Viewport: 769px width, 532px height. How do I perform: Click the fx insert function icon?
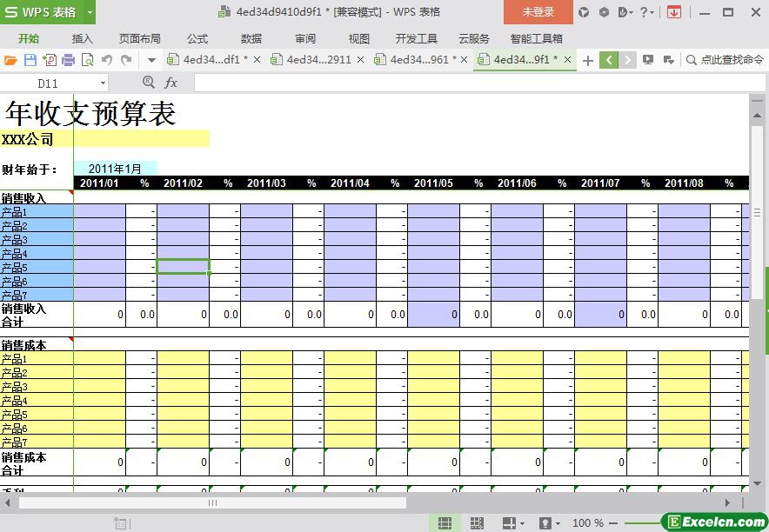(171, 83)
